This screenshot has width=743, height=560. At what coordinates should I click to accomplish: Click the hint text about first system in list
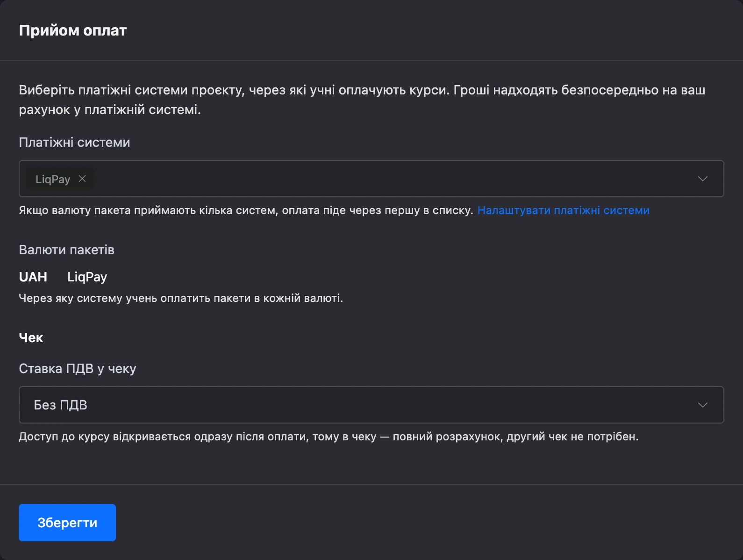coord(246,210)
